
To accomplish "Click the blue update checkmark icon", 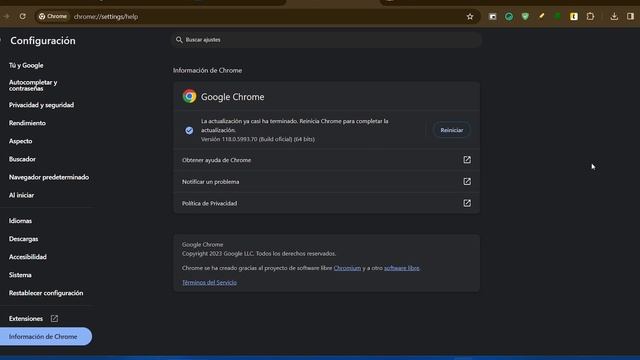I will pos(189,130).
